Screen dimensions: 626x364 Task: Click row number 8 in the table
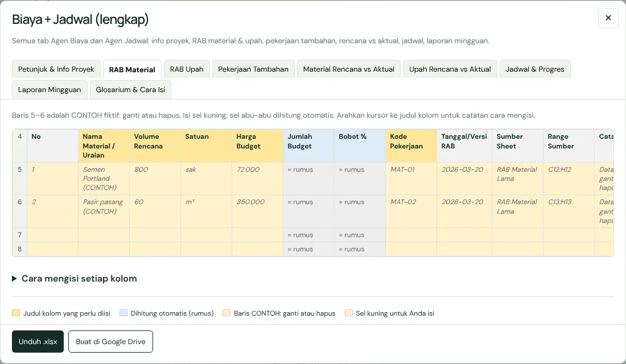pyautogui.click(x=19, y=249)
